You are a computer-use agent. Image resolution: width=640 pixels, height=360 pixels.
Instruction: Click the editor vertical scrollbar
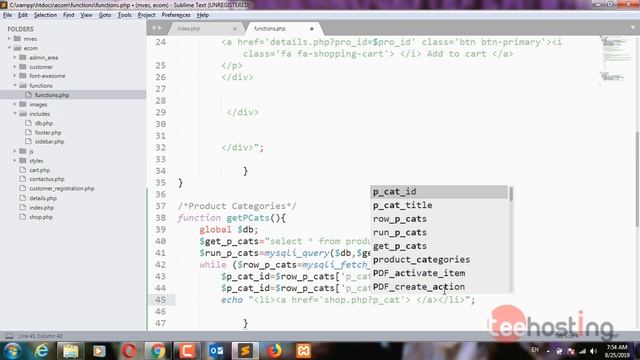click(638, 180)
